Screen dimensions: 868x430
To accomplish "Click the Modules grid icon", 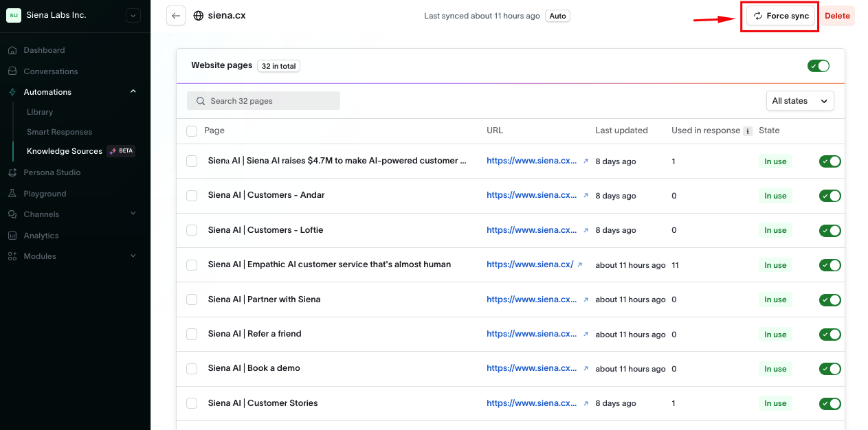I will [12, 256].
